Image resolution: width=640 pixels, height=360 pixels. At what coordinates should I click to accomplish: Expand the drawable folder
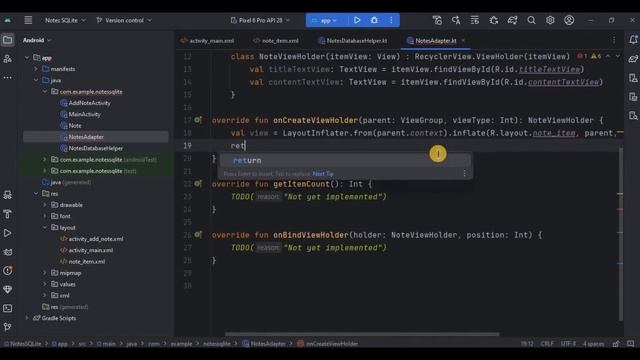point(45,205)
